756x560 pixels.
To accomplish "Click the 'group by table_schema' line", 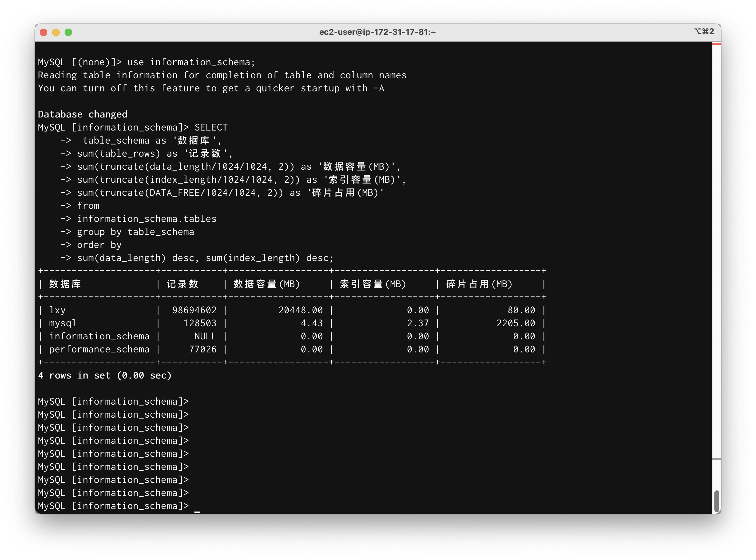I will click(x=135, y=232).
